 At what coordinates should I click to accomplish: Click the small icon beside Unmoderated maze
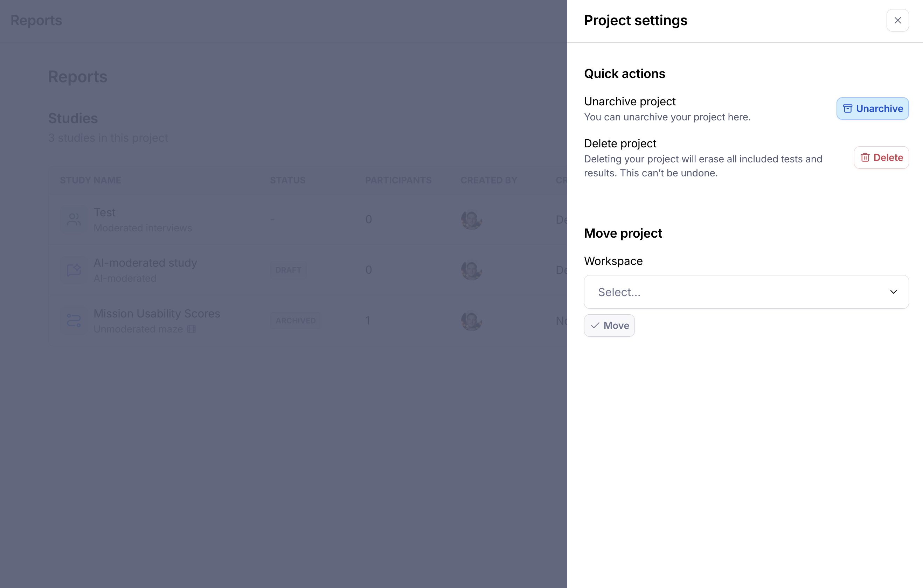coord(191,329)
